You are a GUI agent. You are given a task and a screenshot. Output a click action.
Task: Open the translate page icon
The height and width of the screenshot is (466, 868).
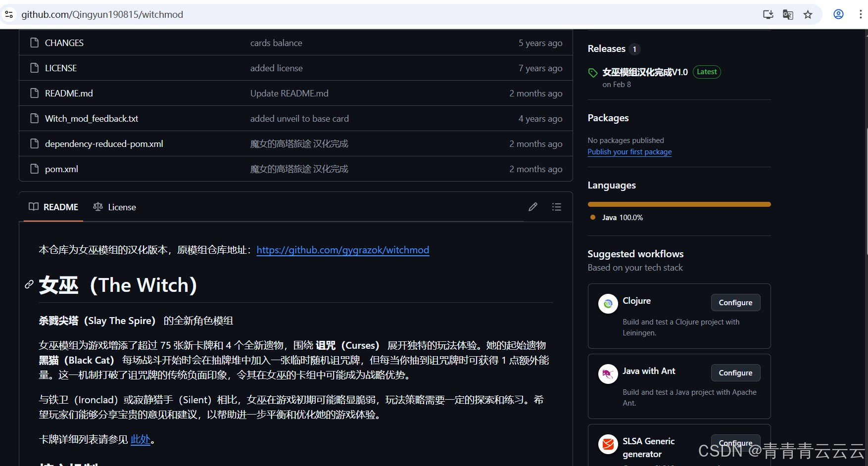788,15
